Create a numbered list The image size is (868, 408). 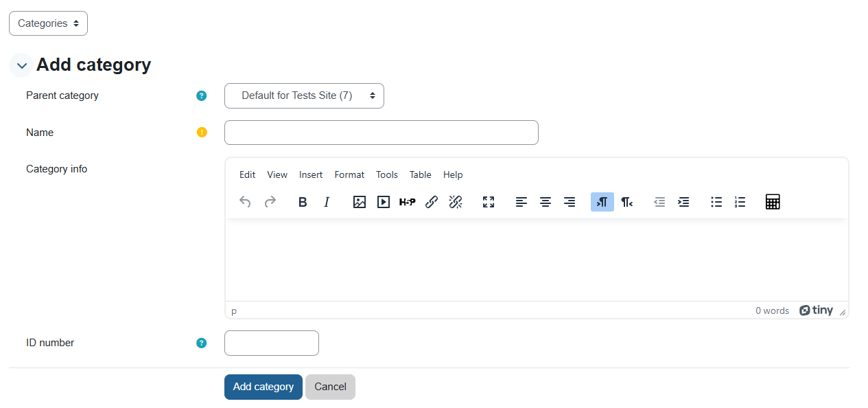pyautogui.click(x=740, y=202)
